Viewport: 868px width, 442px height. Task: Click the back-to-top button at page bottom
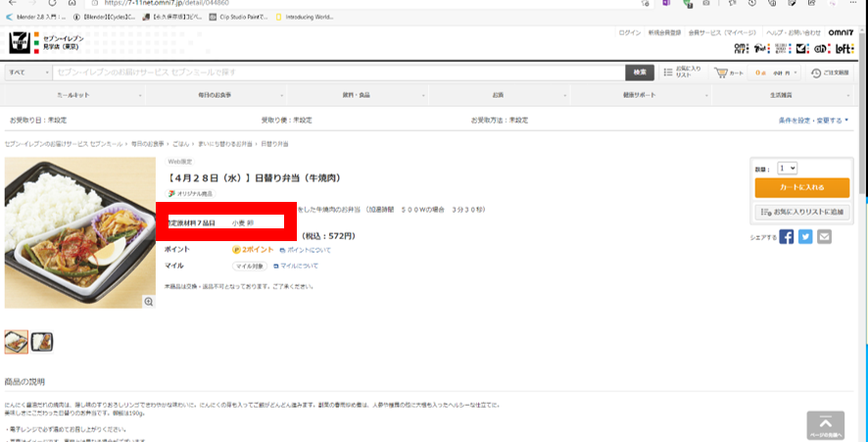pos(825,426)
